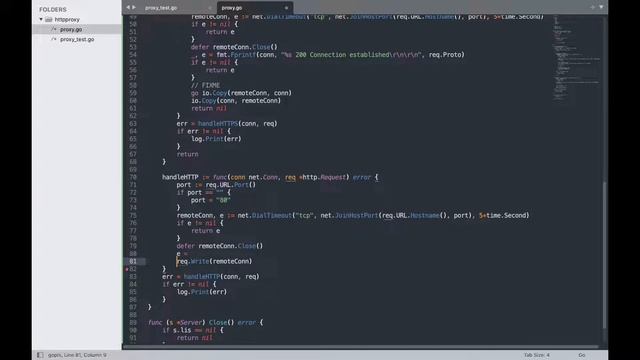Image resolution: width=640 pixels, height=360 pixels.
Task: Click 'func (s *Server) Close()' declaration
Action: click(x=191, y=322)
